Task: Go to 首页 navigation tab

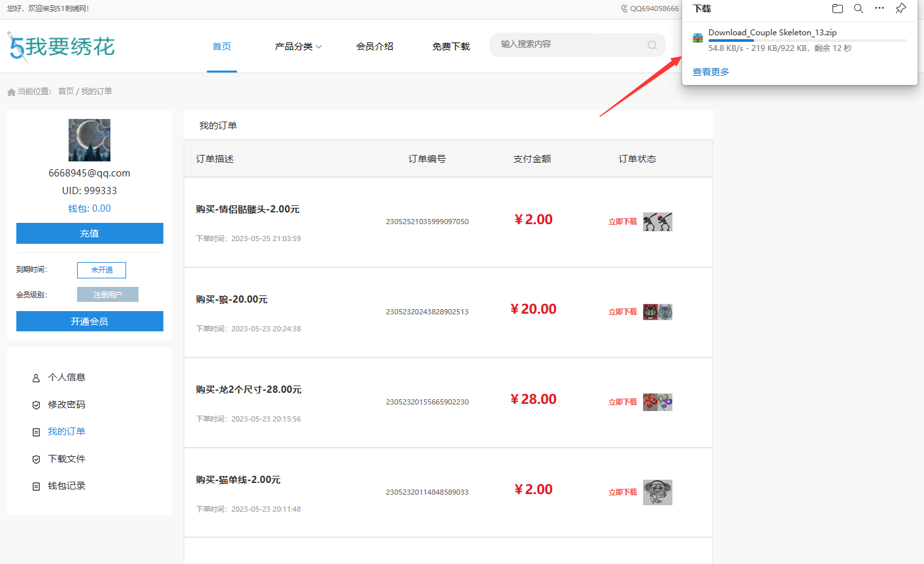Action: [222, 46]
